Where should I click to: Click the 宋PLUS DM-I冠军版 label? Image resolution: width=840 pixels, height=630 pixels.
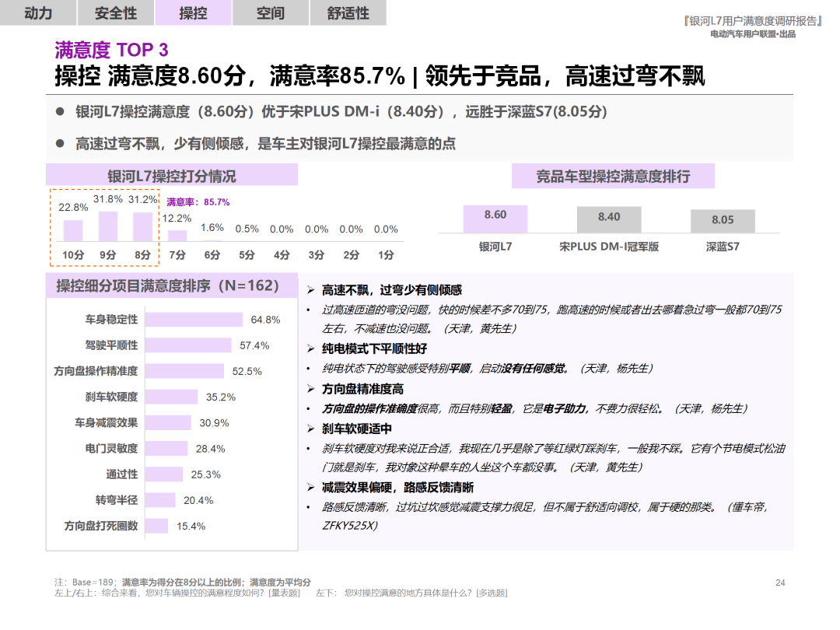(609, 247)
